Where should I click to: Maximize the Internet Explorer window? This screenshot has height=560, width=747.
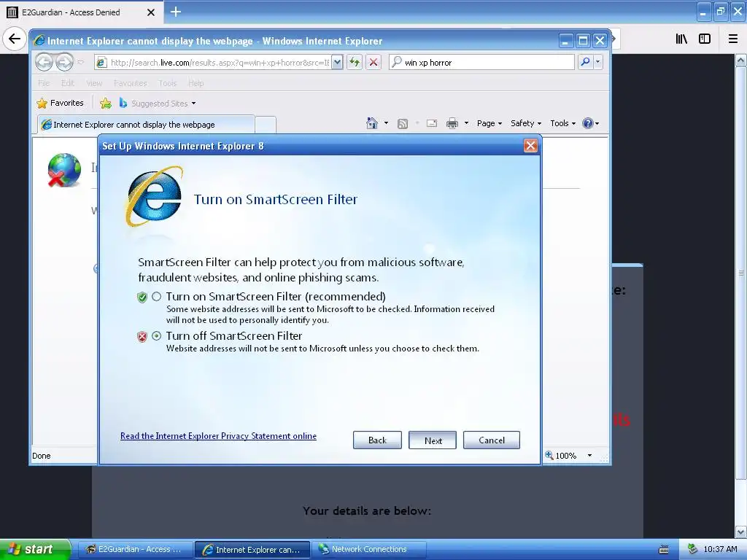click(583, 41)
